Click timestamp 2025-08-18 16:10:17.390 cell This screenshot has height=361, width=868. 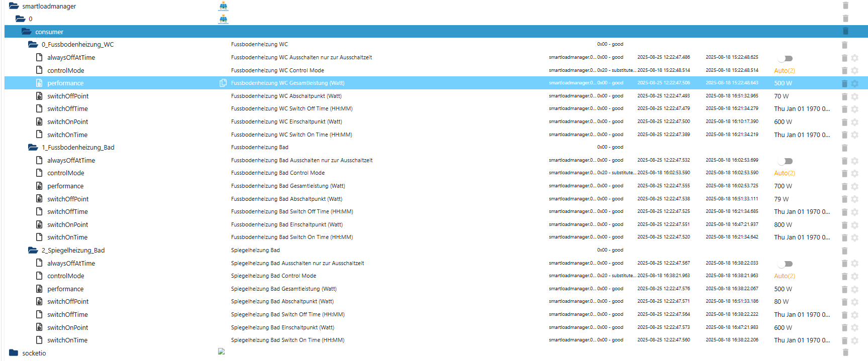pyautogui.click(x=732, y=122)
